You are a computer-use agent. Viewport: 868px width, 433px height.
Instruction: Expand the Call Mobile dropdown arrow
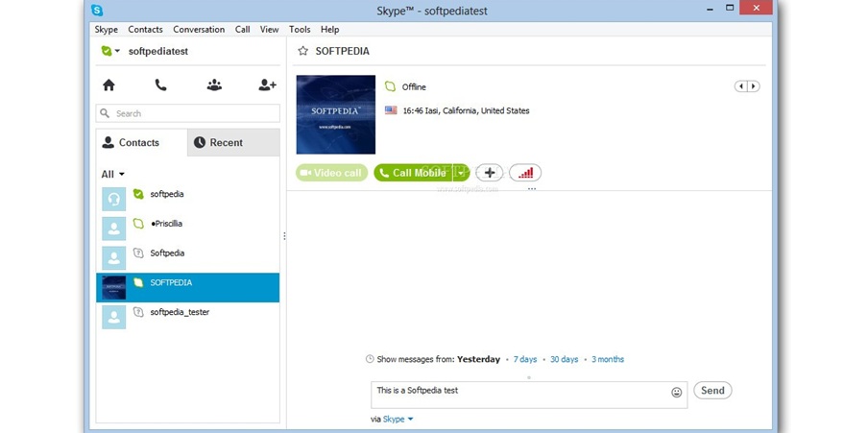(x=462, y=173)
